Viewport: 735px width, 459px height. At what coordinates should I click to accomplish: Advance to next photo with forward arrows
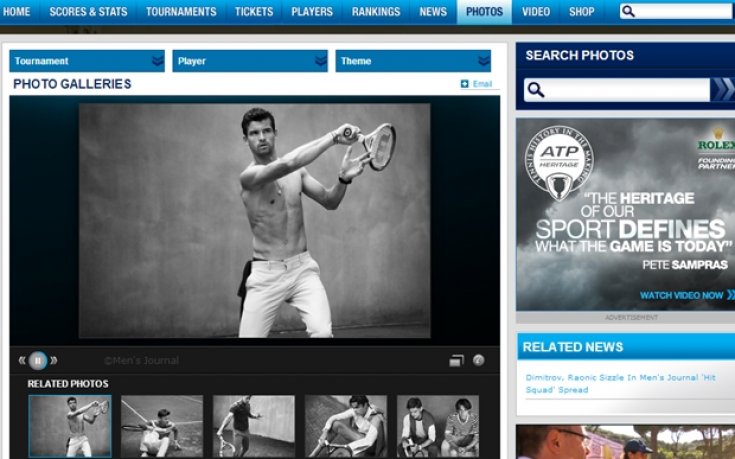click(53, 361)
